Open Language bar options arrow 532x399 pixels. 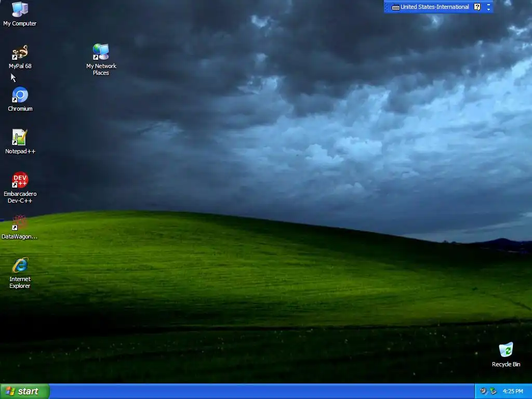pos(488,9)
